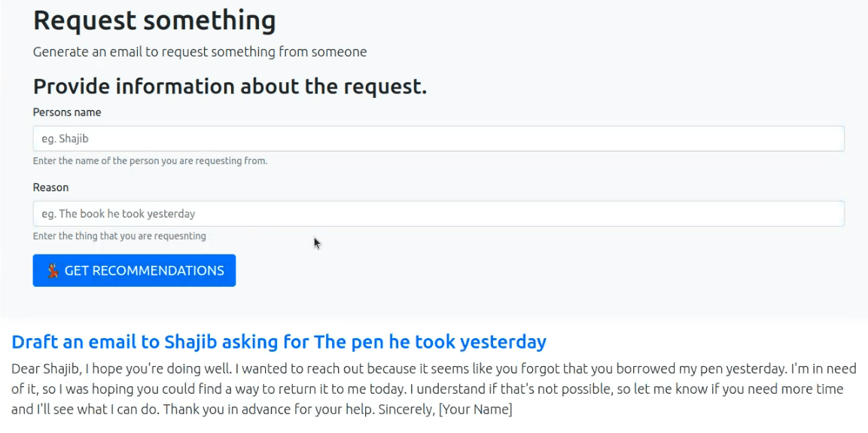Click the "Provide information about the request." heading
Viewport: 868px width, 433px height.
point(230,87)
